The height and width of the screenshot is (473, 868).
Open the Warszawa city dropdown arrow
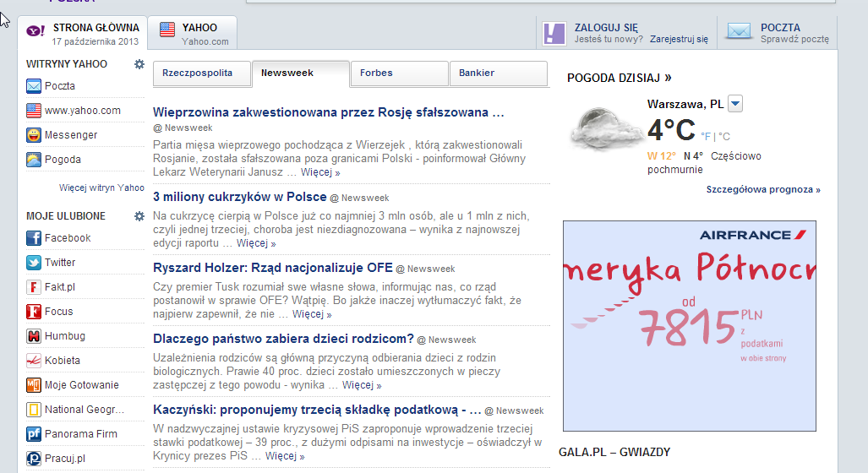point(735,103)
